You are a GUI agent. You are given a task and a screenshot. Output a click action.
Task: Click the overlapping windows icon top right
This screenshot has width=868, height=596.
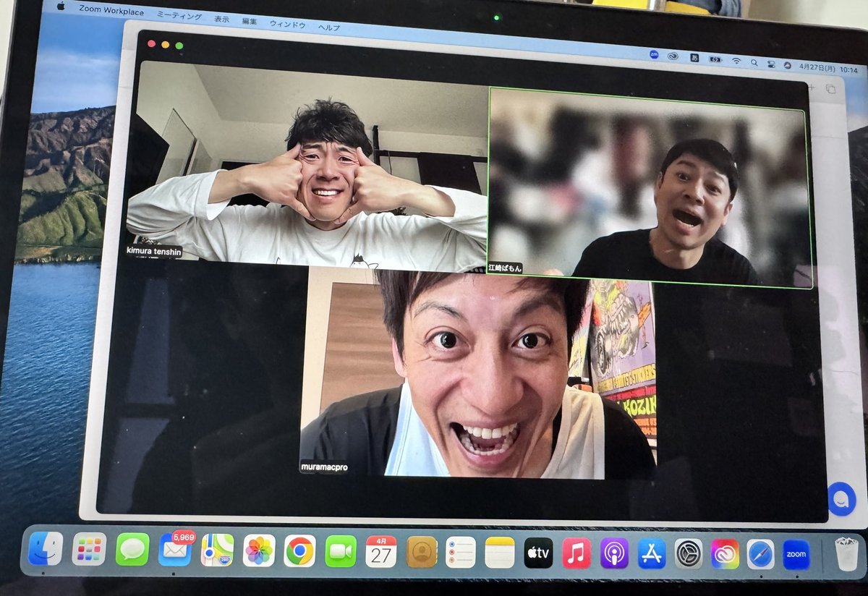pos(830,89)
